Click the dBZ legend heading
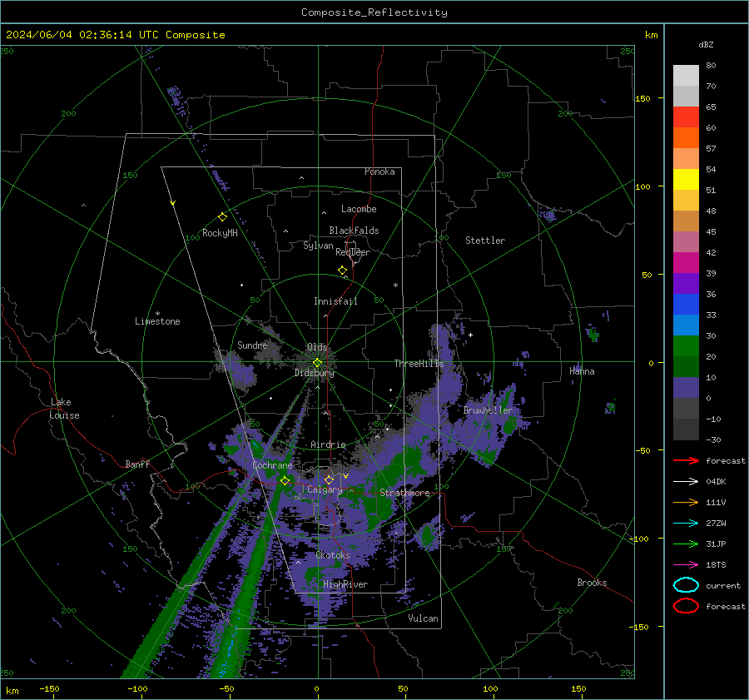 706,45
